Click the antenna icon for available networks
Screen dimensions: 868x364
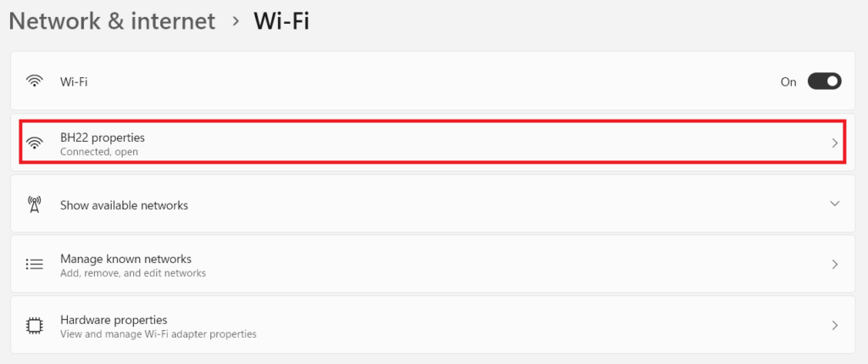tap(35, 204)
